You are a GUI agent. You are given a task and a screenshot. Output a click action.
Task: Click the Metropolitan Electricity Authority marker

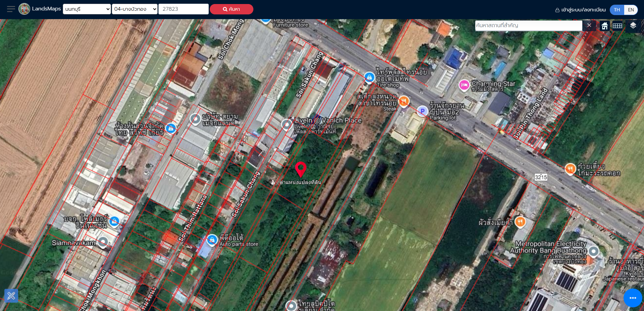coord(593,251)
